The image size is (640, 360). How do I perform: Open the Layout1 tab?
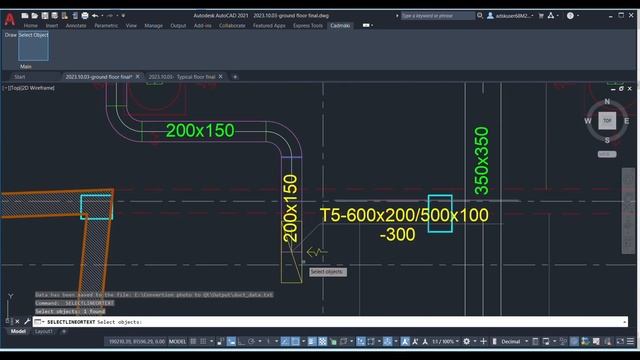coord(44,331)
